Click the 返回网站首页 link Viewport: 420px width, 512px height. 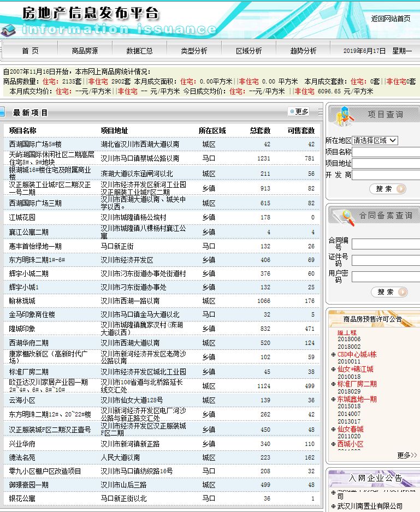pos(391,19)
